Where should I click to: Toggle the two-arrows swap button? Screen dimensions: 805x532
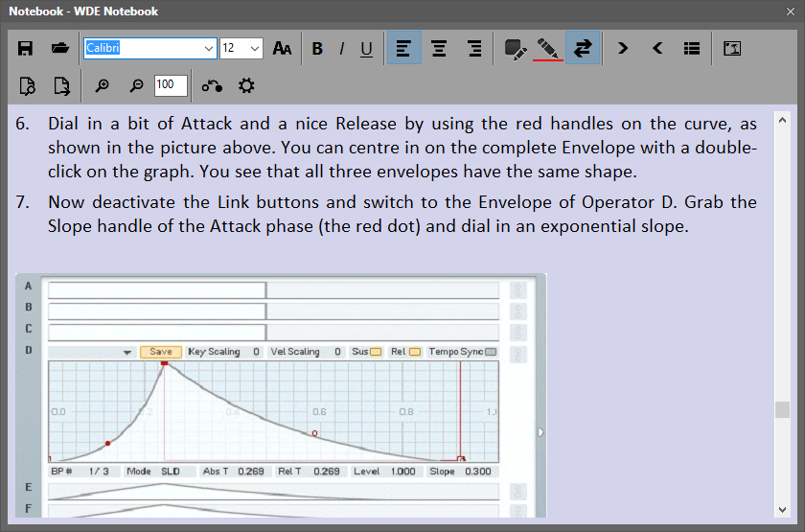tap(583, 48)
